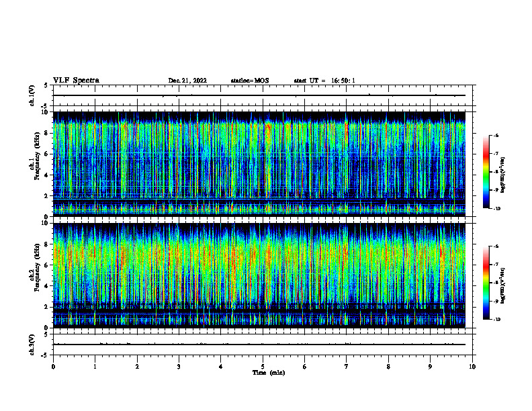Click the ch.2 "Frequency (kHz)" axis label
The width and height of the screenshot is (532, 411).
click(37, 267)
